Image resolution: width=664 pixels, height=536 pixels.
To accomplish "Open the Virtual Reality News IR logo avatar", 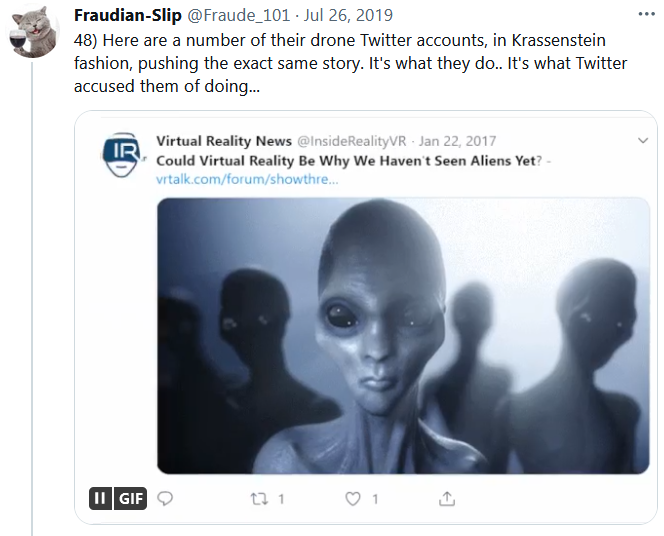I will (x=122, y=155).
